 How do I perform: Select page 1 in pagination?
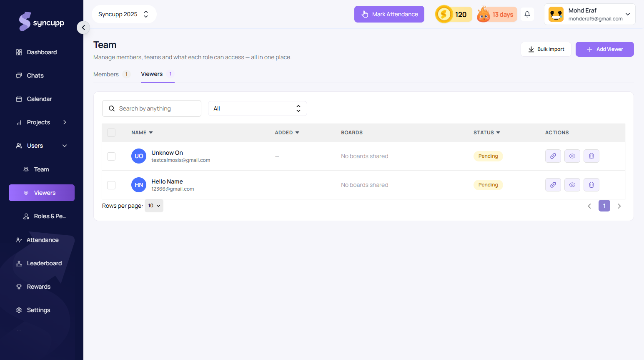604,206
